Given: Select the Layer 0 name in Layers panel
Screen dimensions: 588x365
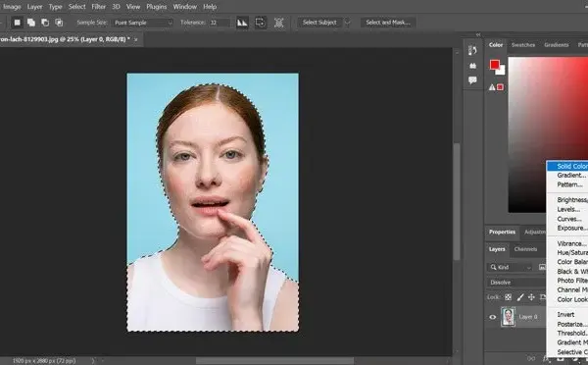Looking at the screenshot, I should click(528, 317).
